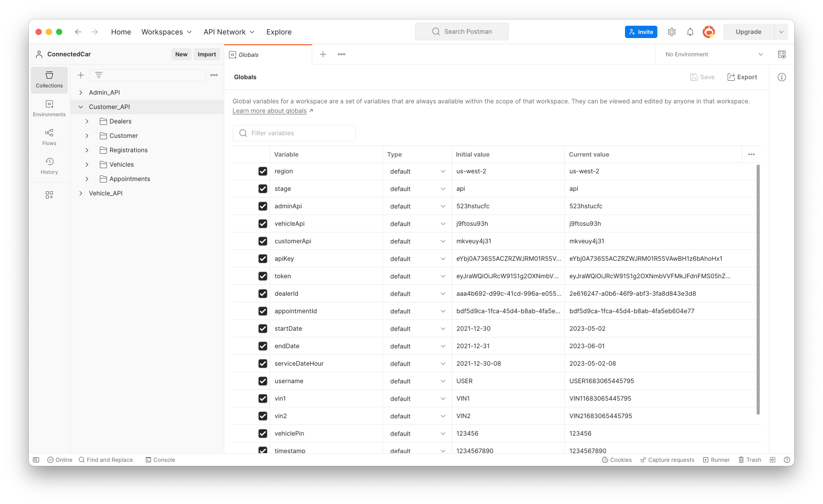Open the Flows sidebar panel
This screenshot has height=504, width=823.
[49, 137]
